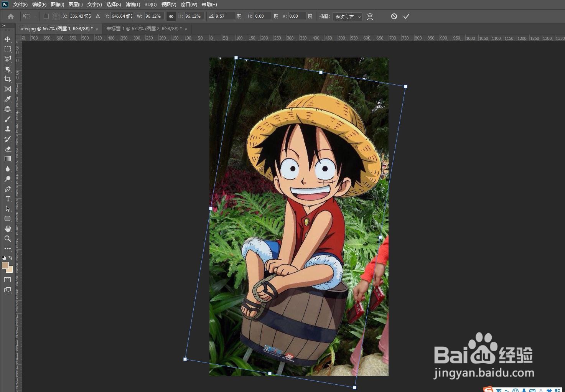565x392 pixels.
Task: Cancel the transform
Action: pos(394,16)
